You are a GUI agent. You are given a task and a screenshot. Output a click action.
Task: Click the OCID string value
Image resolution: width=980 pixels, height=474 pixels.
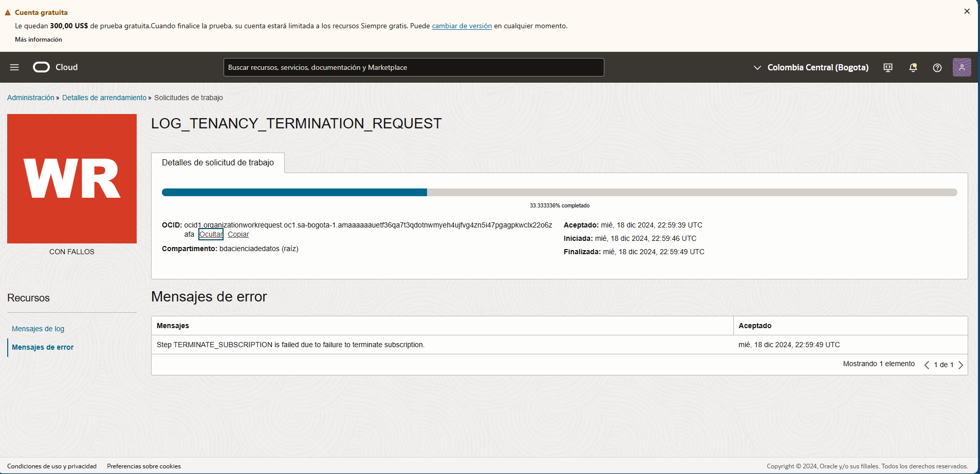click(368, 230)
